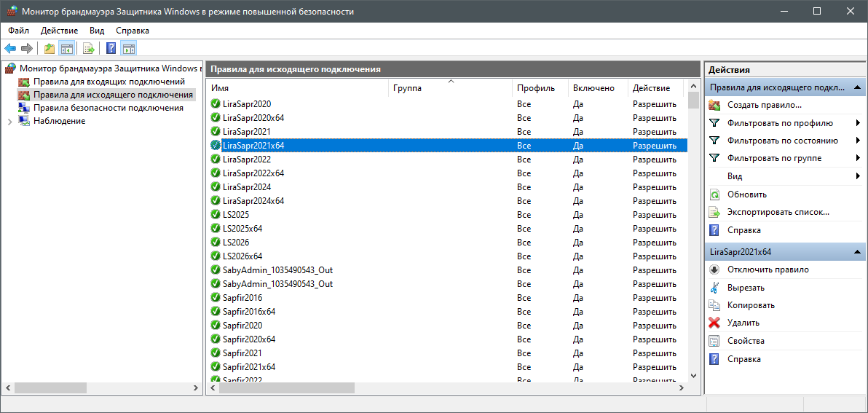Click the green check icon of Sapfir2021x64
Screen dimensions: 868x413
(x=216, y=366)
